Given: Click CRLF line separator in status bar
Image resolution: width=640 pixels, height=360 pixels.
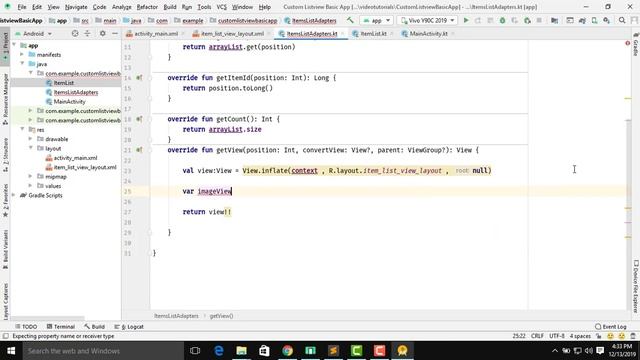Looking at the screenshot, I should pos(537,336).
